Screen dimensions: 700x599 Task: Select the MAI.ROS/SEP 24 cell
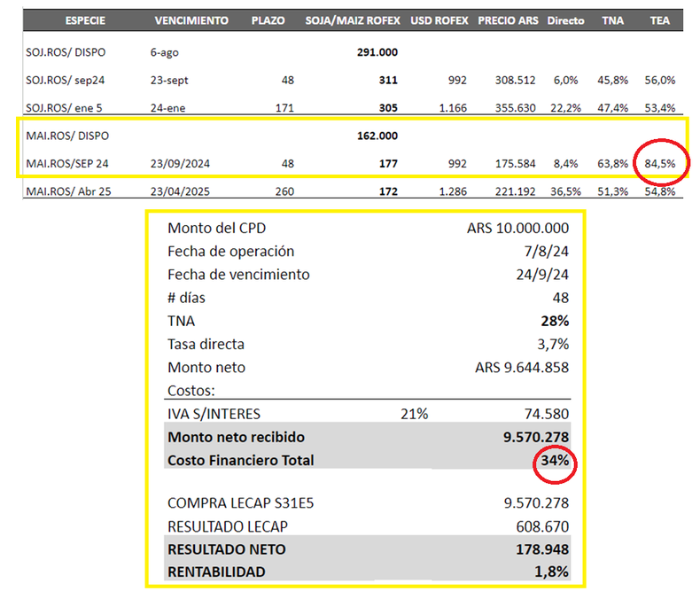[x=67, y=164]
